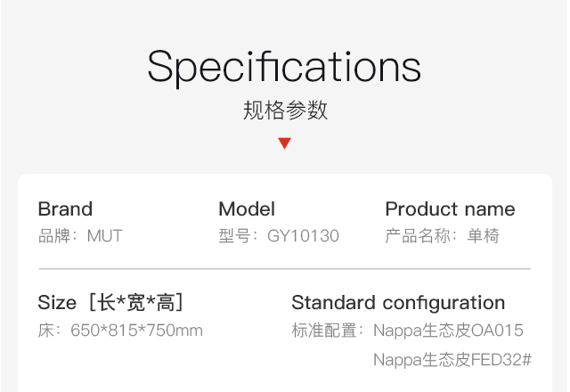This screenshot has height=392, width=570.
Task: Click the Brand label
Action: pyautogui.click(x=65, y=209)
